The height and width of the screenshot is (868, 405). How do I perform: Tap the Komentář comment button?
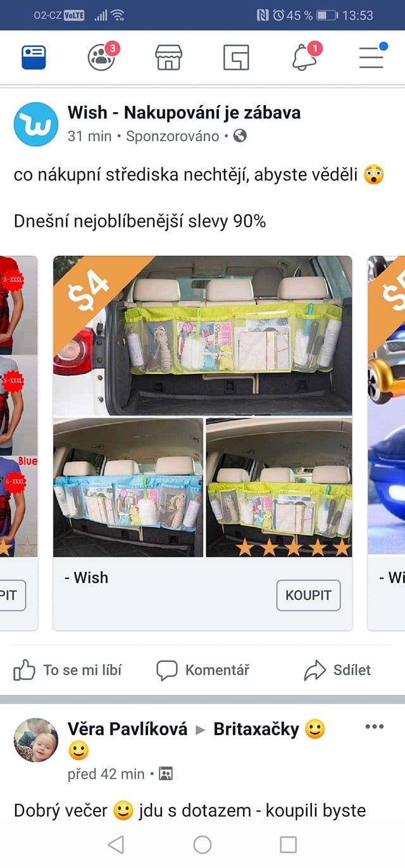202,670
